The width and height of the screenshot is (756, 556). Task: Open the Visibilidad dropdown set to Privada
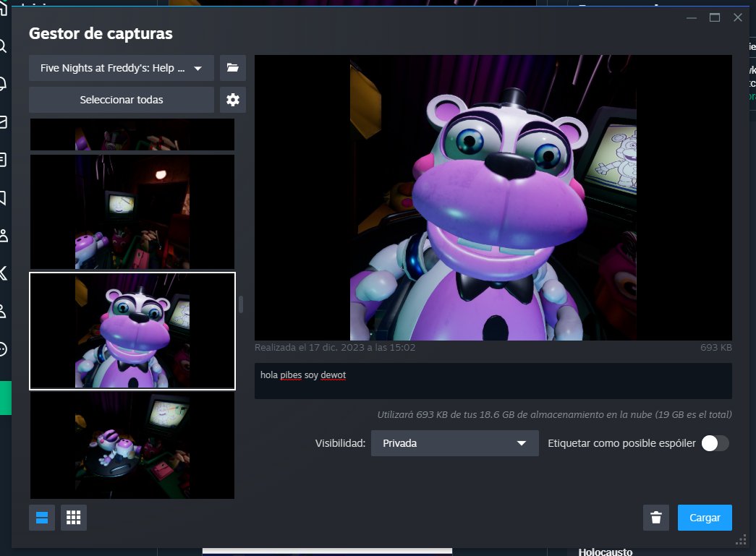point(454,443)
